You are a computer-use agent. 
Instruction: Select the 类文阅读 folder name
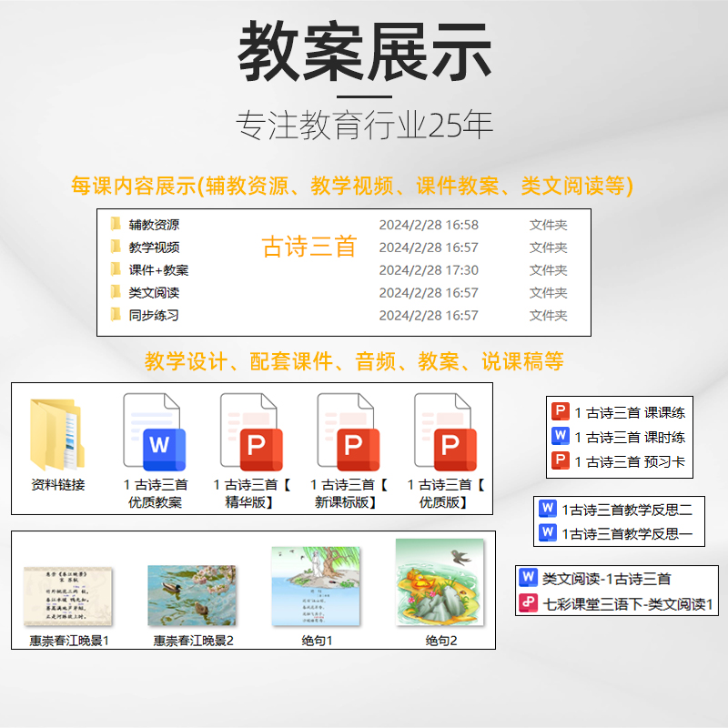click(154, 293)
